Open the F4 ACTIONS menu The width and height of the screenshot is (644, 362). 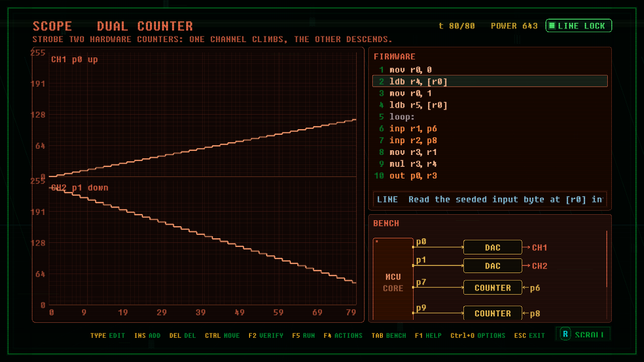(343, 335)
